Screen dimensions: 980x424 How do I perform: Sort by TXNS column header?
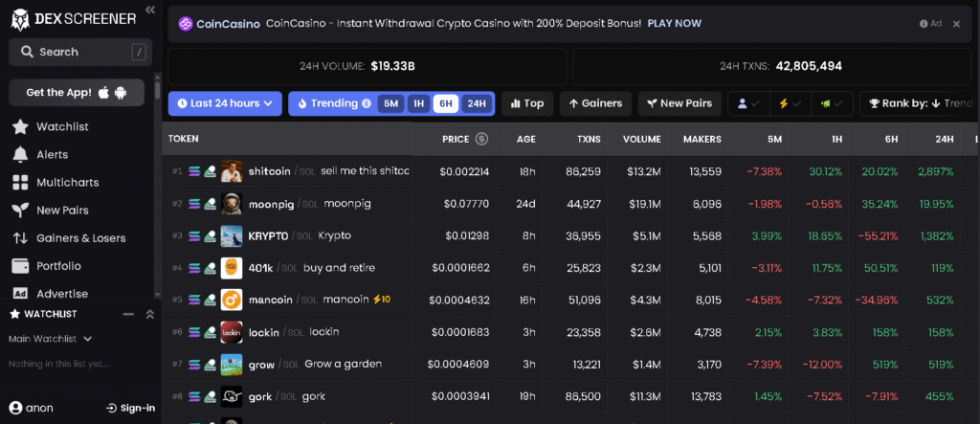point(589,140)
